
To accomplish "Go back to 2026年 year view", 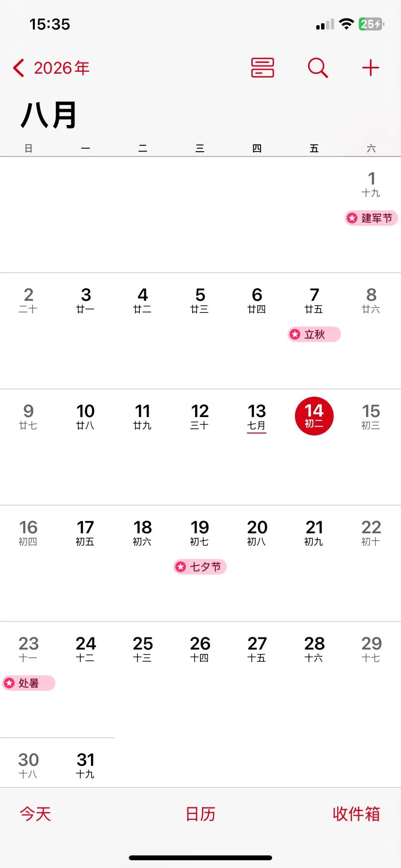I will 51,68.
